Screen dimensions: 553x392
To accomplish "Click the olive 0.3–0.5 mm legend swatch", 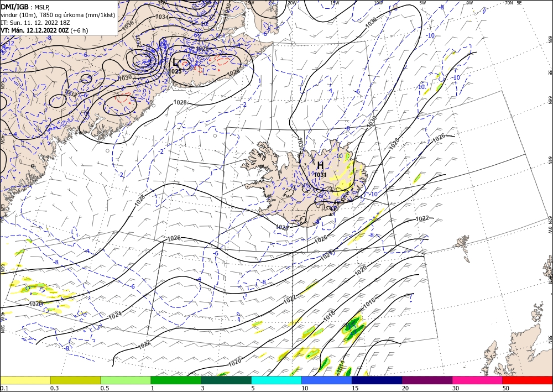I will [x=75, y=380].
